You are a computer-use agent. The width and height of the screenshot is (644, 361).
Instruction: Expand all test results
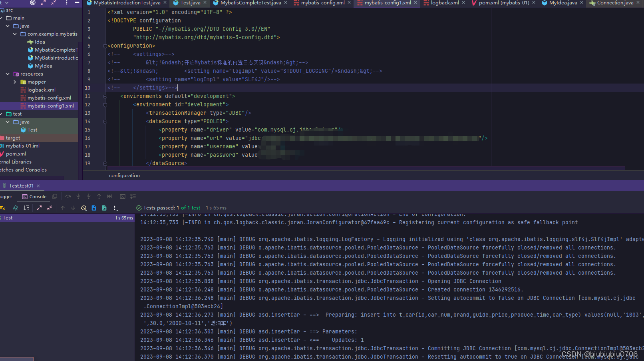(x=39, y=208)
